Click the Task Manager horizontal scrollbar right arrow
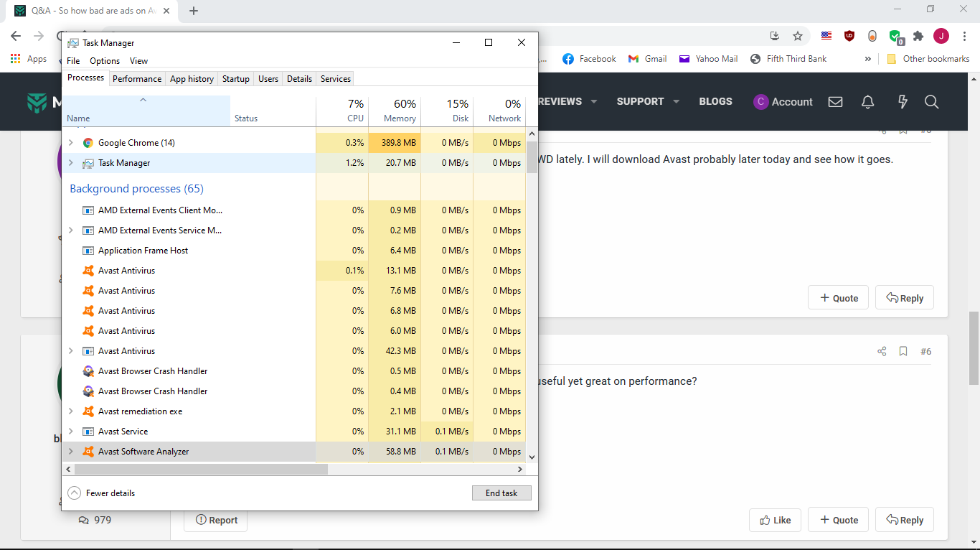The image size is (980, 550). pos(520,470)
